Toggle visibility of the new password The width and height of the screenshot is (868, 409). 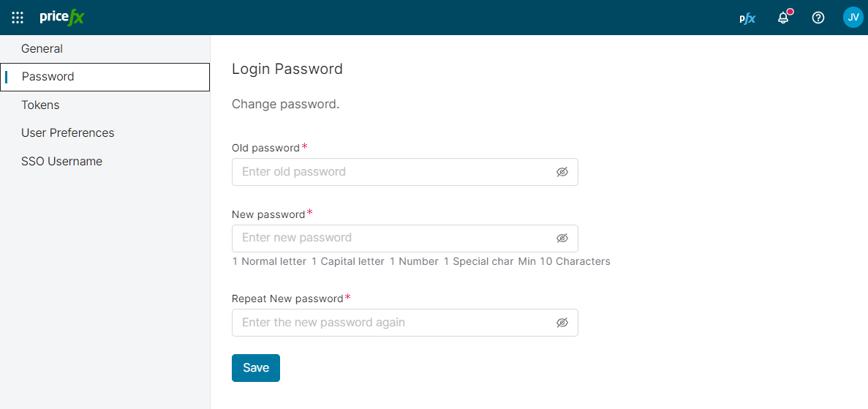(x=562, y=239)
